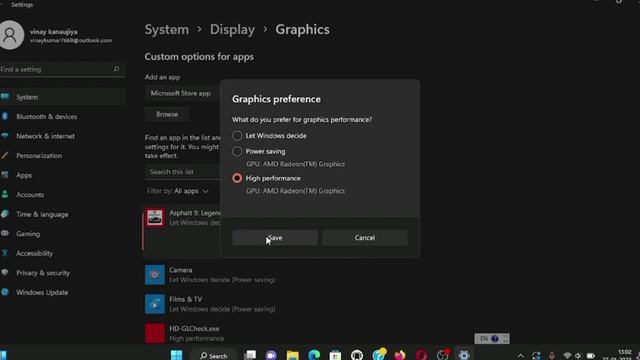Go to Display in the breadcrumb
This screenshot has width=640, height=360.
point(232,29)
